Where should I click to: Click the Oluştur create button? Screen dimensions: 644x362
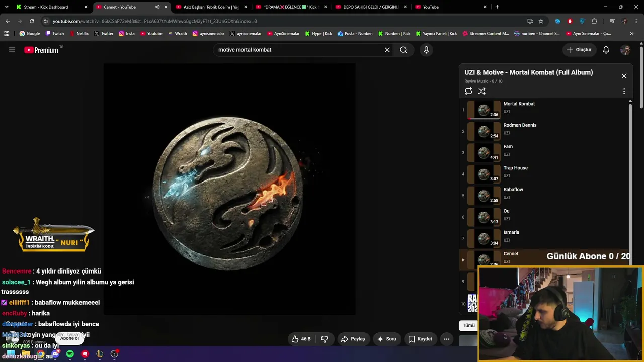tap(579, 50)
